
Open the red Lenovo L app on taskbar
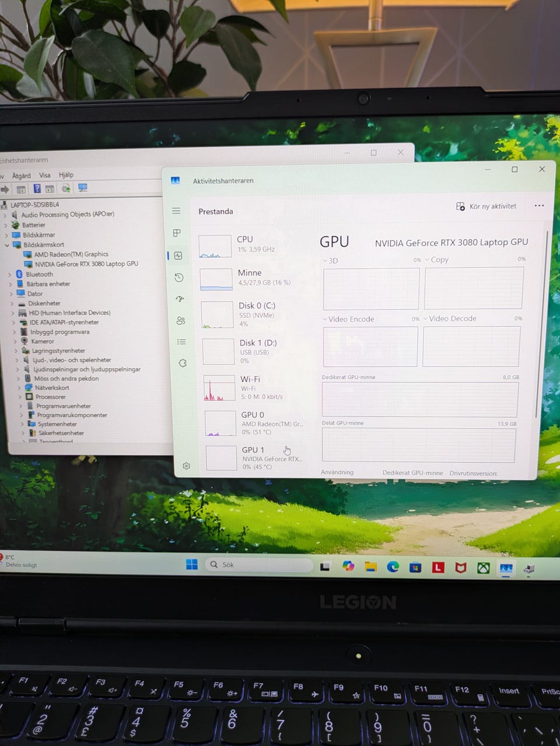point(438,567)
